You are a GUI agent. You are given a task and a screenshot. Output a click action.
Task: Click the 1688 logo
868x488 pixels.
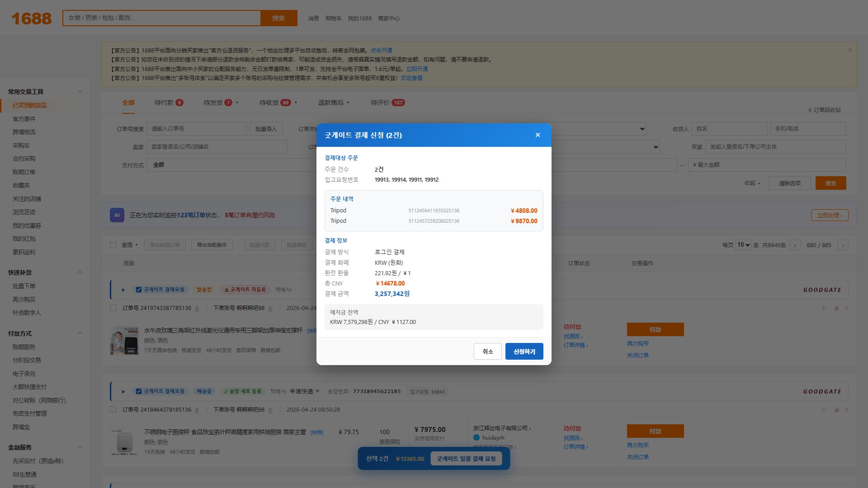[x=32, y=19]
